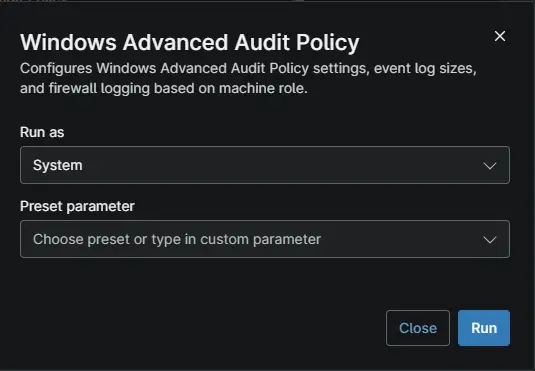This screenshot has width=535, height=371.
Task: Open the Run as dropdown showing System
Action: coord(265,165)
